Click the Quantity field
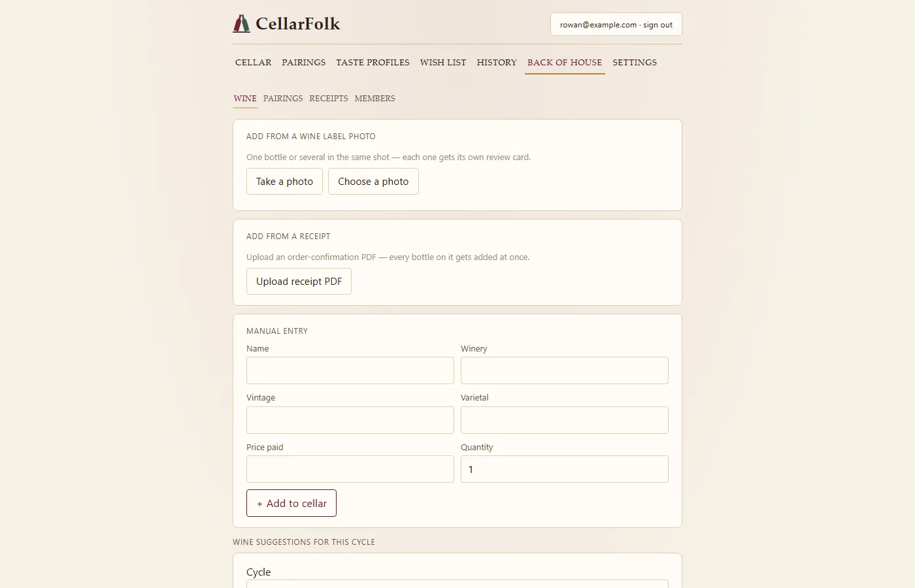 tap(565, 469)
